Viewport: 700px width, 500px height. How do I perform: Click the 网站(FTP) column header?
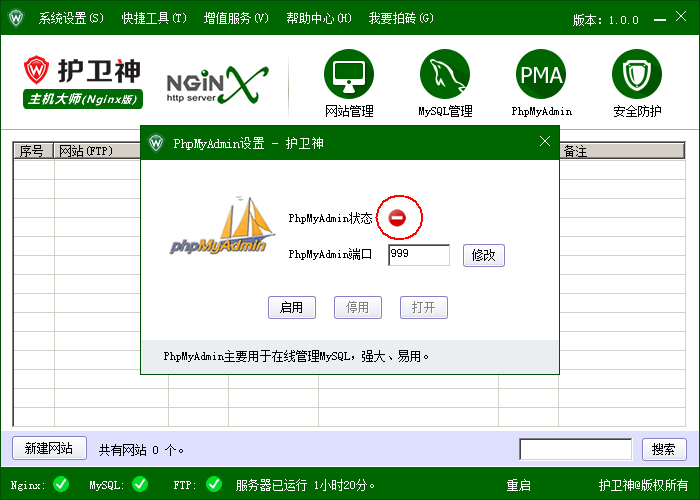tap(97, 151)
